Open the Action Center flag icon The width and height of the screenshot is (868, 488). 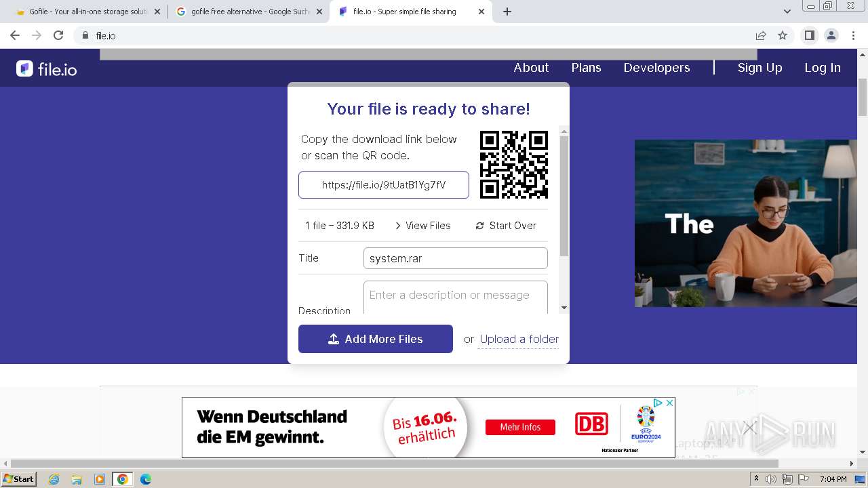(804, 479)
